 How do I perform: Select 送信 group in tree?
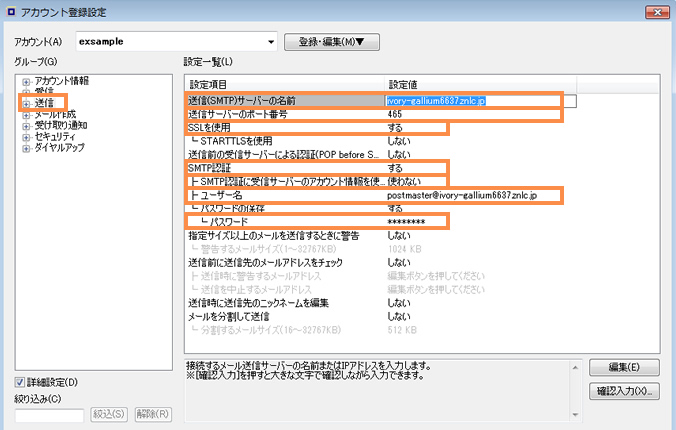(44, 103)
